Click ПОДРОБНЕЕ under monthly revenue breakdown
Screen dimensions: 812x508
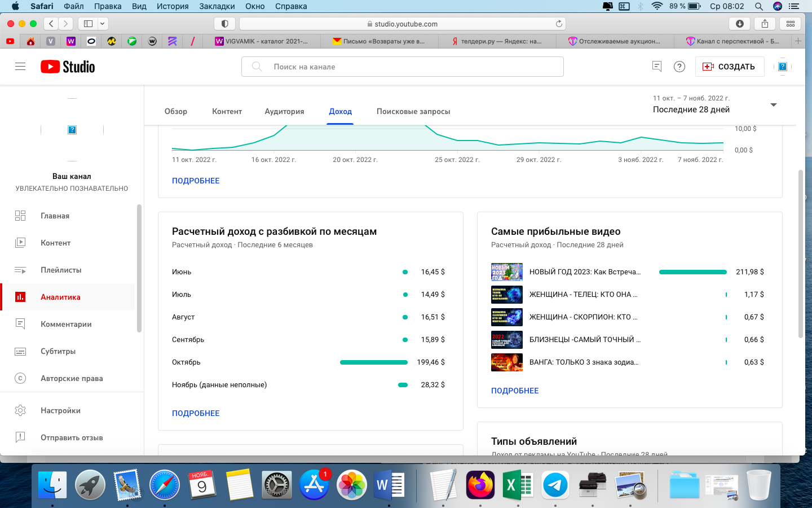pos(196,413)
